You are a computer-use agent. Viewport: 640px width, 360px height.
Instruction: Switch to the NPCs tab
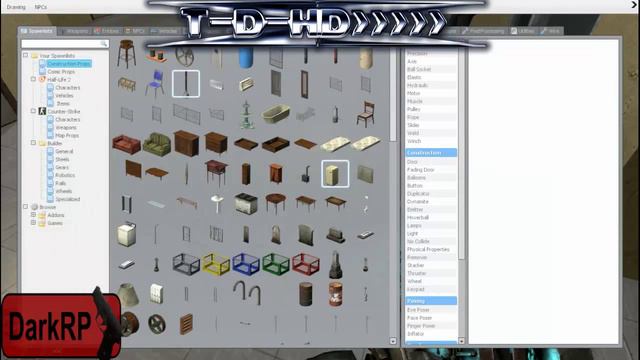[135, 31]
